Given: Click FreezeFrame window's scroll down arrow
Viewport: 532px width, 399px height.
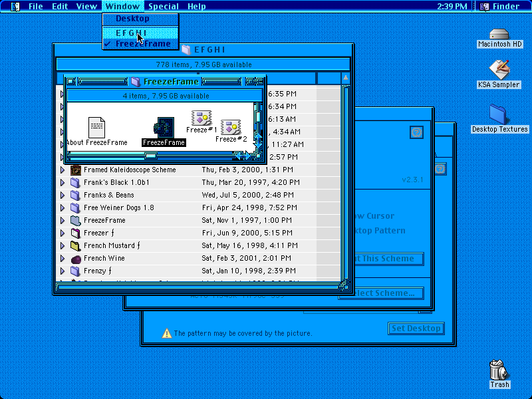Looking at the screenshot, I should [258, 144].
